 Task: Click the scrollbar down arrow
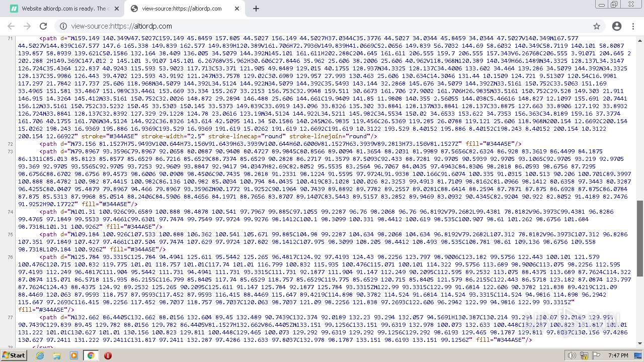coord(640,344)
